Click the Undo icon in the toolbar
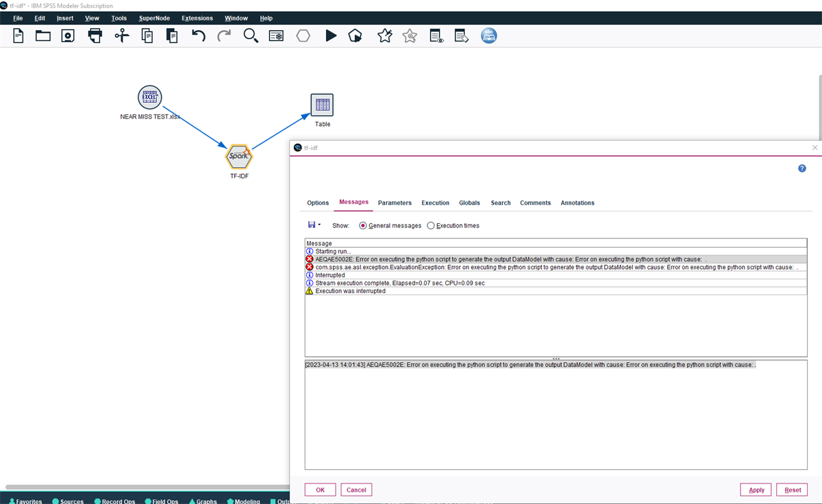This screenshot has height=504, width=822. [199, 35]
